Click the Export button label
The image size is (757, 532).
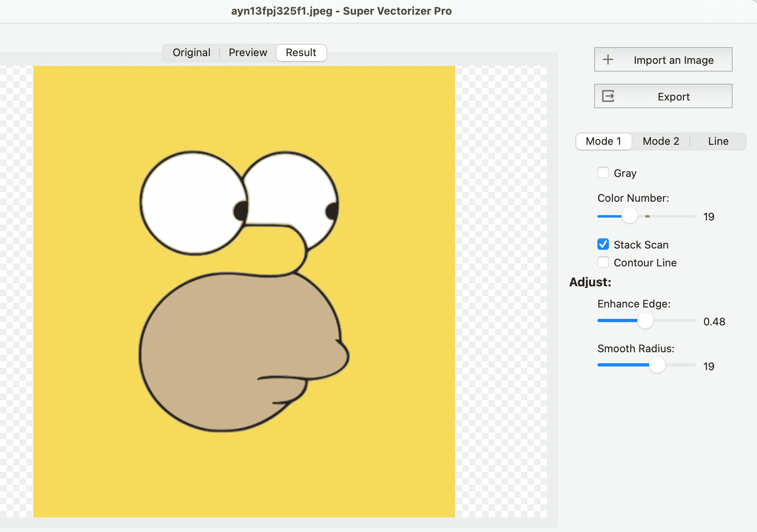tap(674, 97)
